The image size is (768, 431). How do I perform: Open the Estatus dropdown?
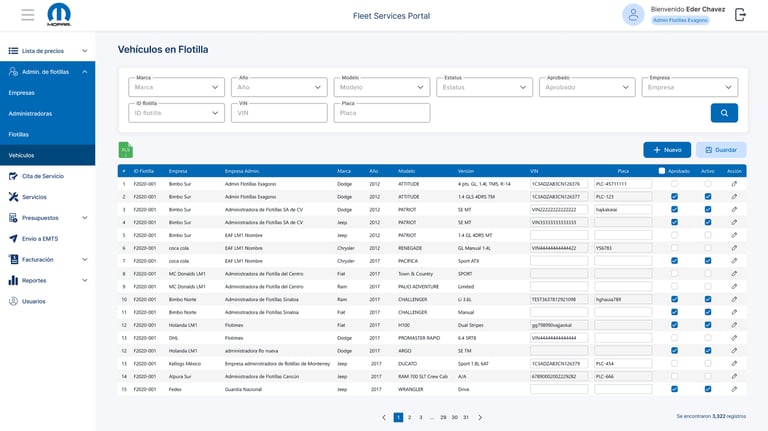click(x=484, y=87)
